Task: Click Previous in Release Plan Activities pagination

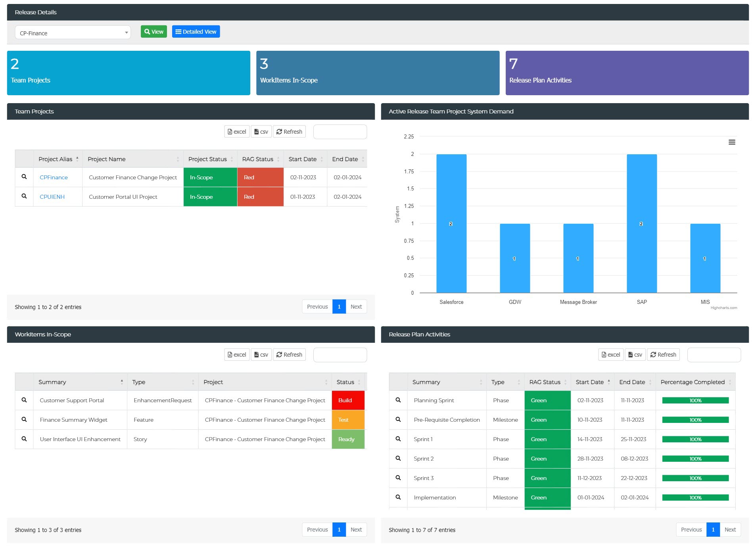Action: pyautogui.click(x=691, y=530)
